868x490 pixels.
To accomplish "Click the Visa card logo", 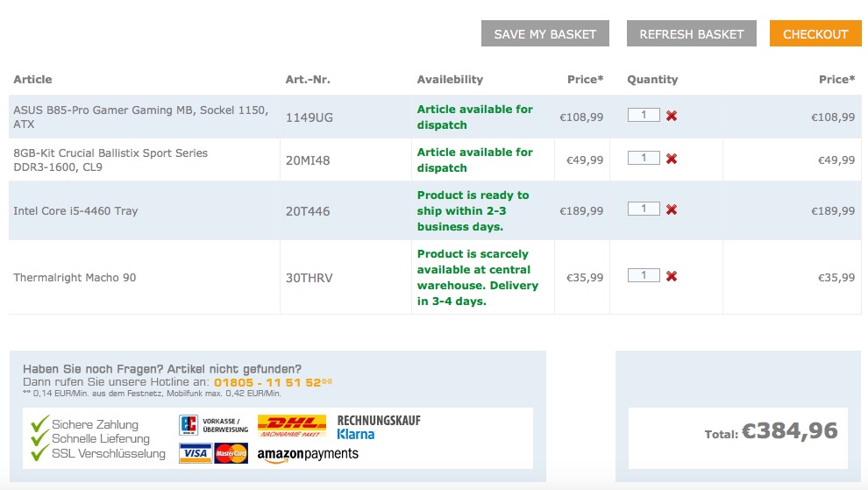I will (195, 453).
